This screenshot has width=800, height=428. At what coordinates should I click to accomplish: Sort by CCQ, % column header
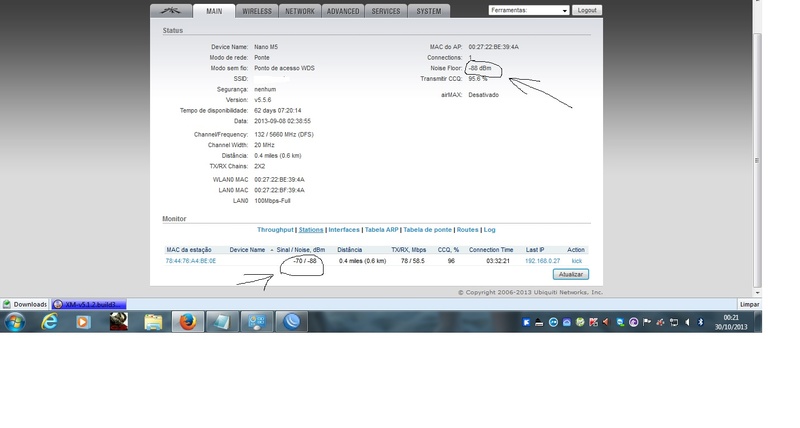pos(448,250)
